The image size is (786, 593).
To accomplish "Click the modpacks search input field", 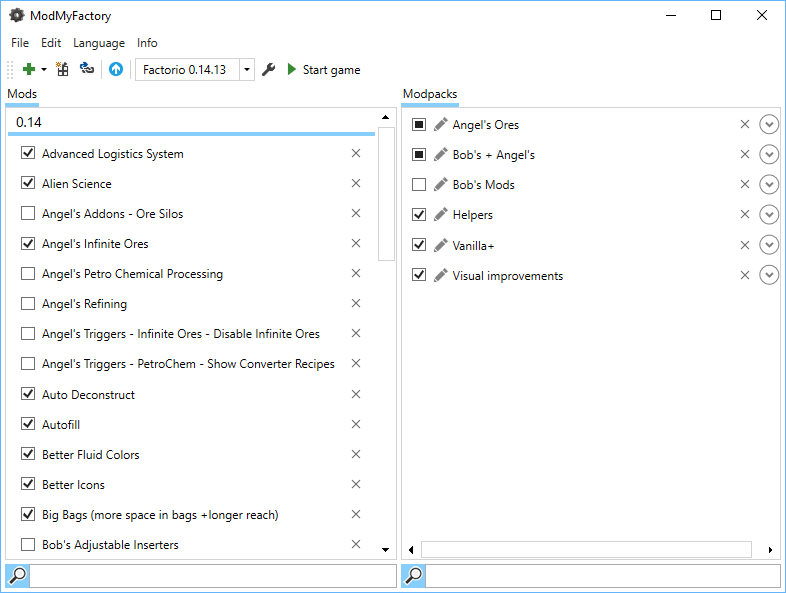I will click(x=603, y=575).
